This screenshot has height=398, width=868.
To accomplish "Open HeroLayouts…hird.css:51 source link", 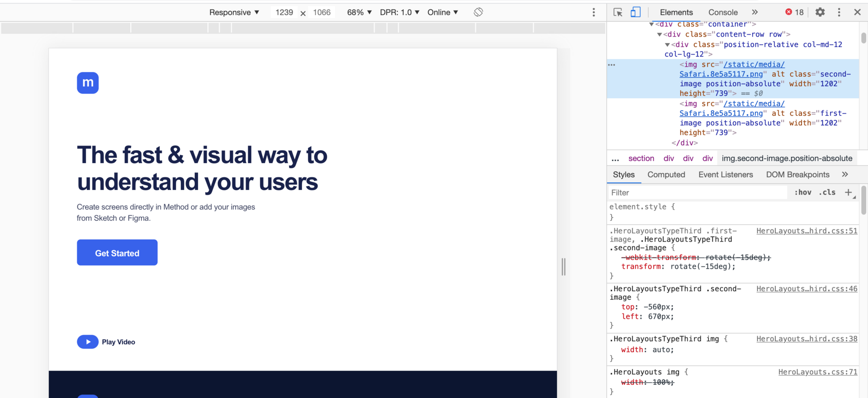I will pos(807,231).
